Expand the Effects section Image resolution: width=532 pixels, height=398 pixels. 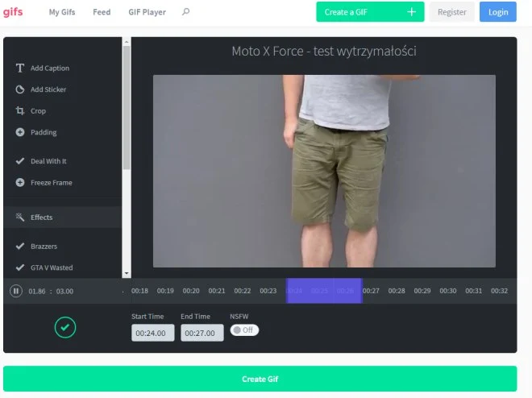(62, 218)
